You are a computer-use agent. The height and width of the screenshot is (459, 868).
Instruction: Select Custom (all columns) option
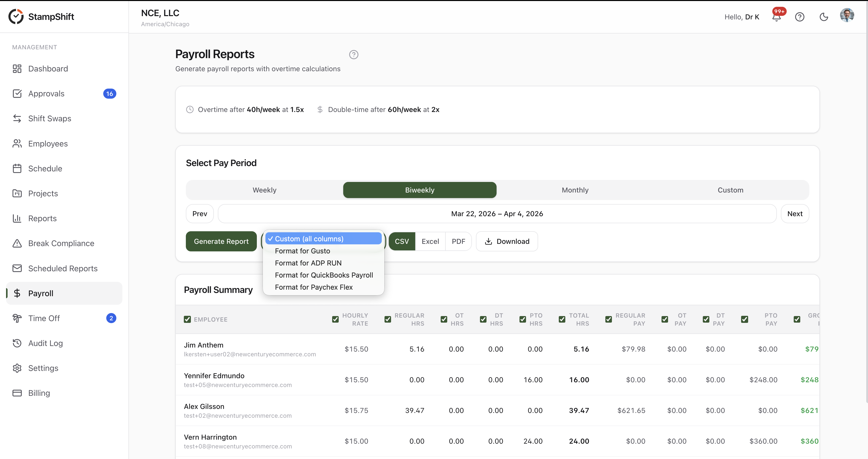point(324,239)
